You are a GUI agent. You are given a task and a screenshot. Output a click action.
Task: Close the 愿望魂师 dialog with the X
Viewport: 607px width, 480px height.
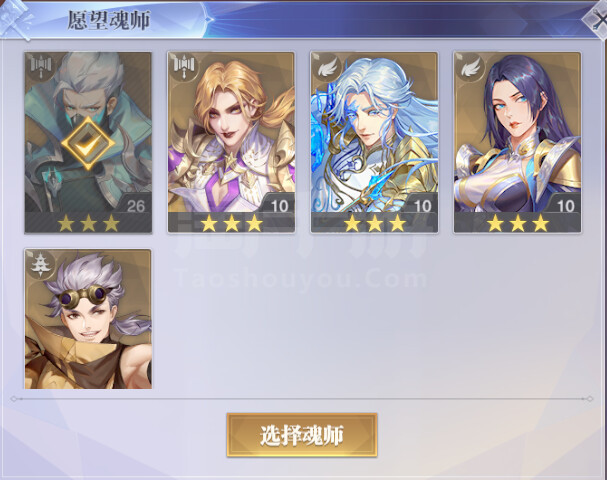tap(598, 19)
